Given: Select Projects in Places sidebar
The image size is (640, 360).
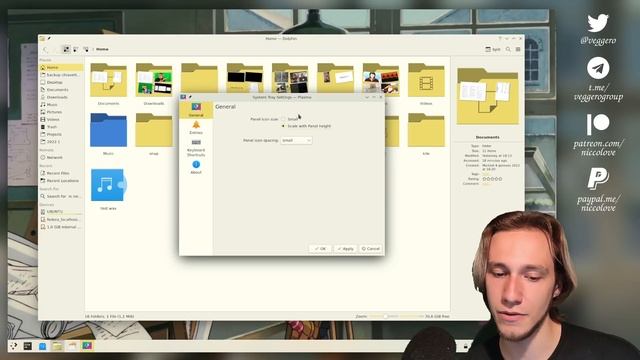Looking at the screenshot, I should click(61, 134).
